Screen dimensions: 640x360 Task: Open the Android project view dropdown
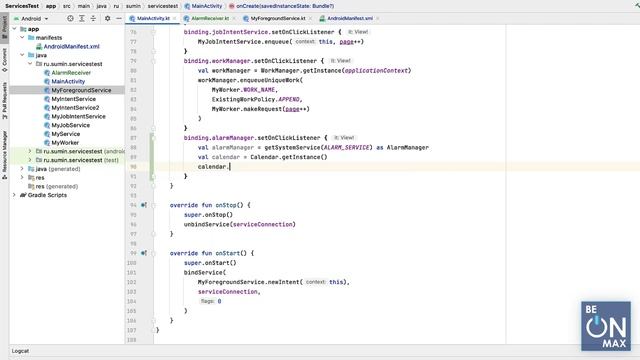[x=31, y=19]
